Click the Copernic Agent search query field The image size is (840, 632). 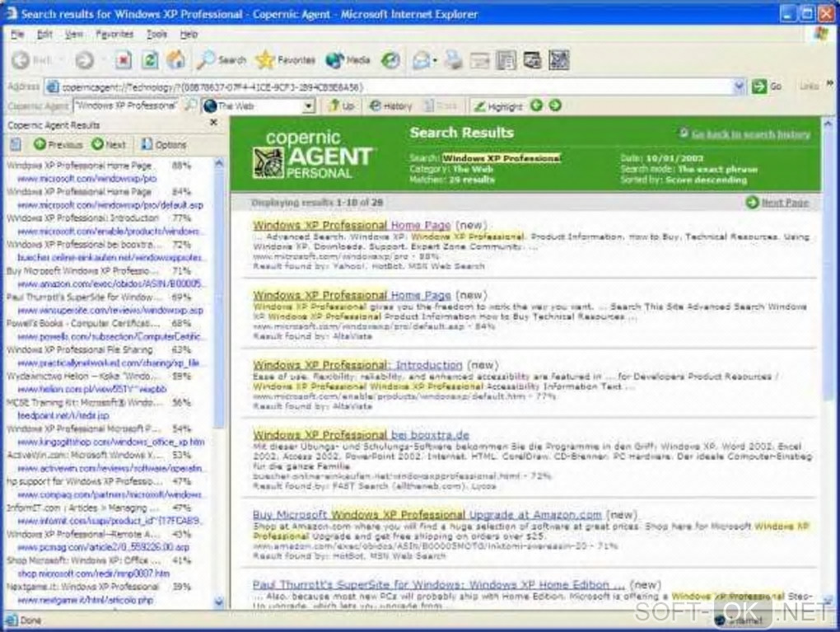126,105
